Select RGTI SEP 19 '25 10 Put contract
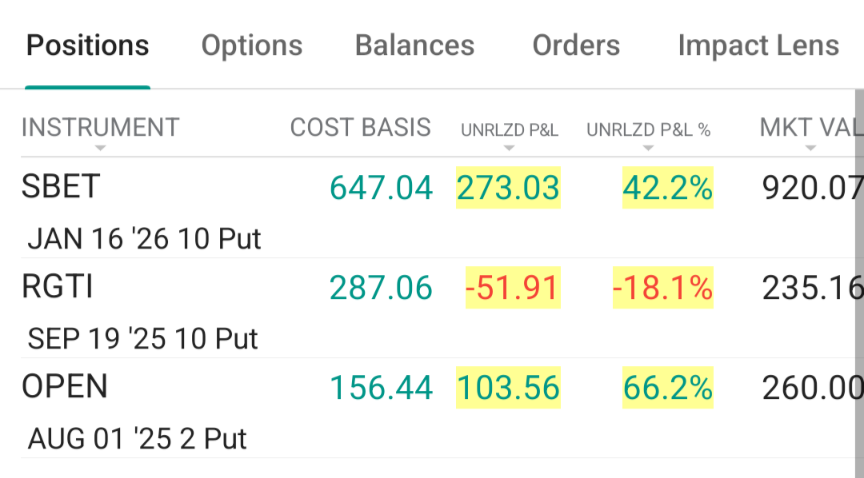Viewport: 864px width, 478px height. [x=143, y=339]
